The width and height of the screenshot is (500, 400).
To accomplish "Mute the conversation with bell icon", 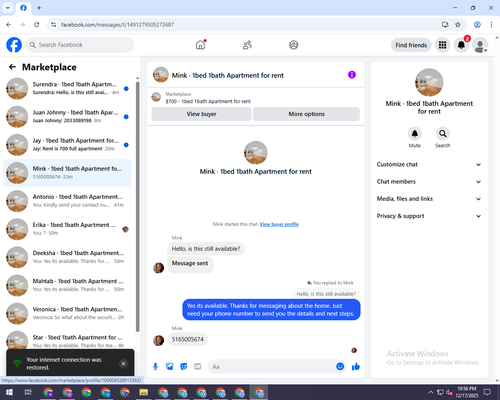I will point(415,134).
